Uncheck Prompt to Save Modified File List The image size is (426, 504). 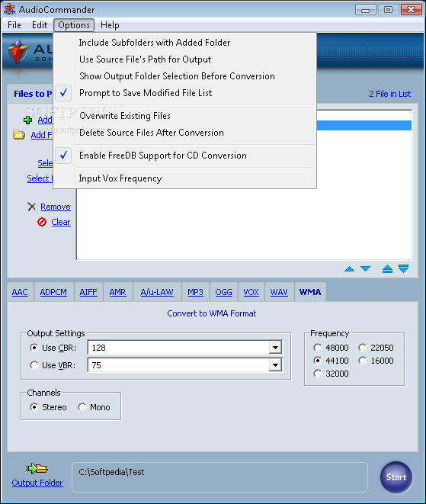click(184, 93)
